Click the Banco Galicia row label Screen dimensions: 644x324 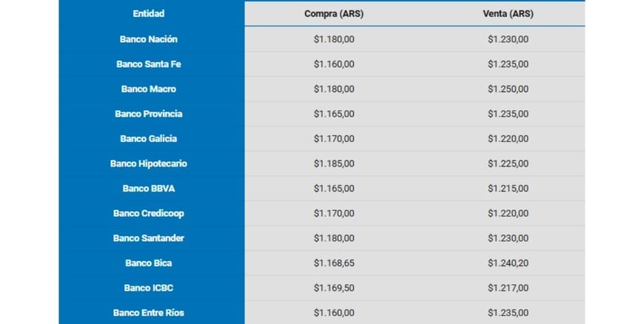(149, 139)
